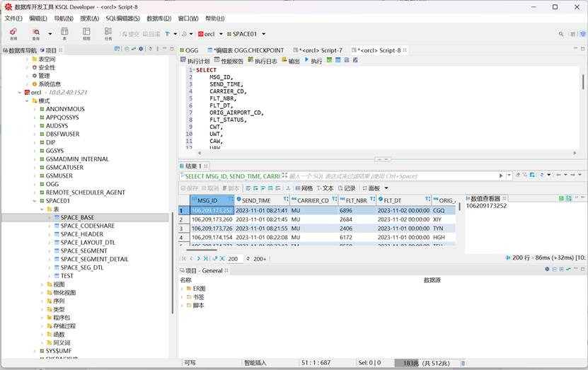Screen dimensions: 588x370
Task: Expand the ER图 node in project panel
Action: coord(183,289)
